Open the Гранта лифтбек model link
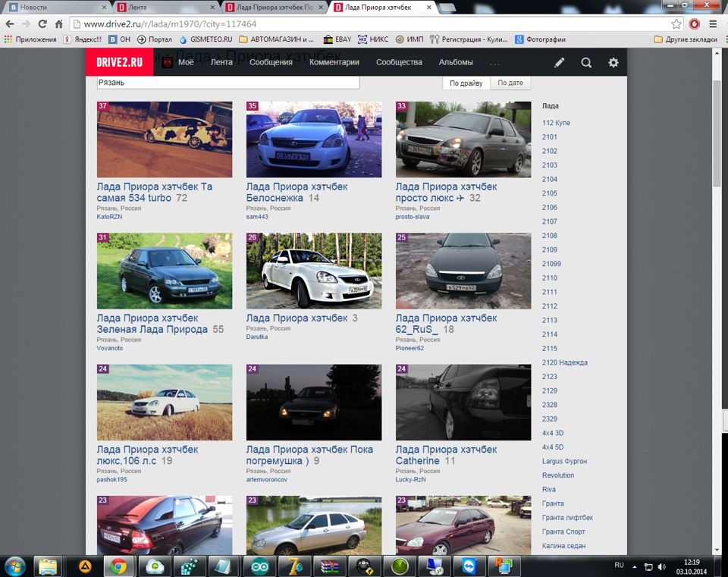 [567, 518]
